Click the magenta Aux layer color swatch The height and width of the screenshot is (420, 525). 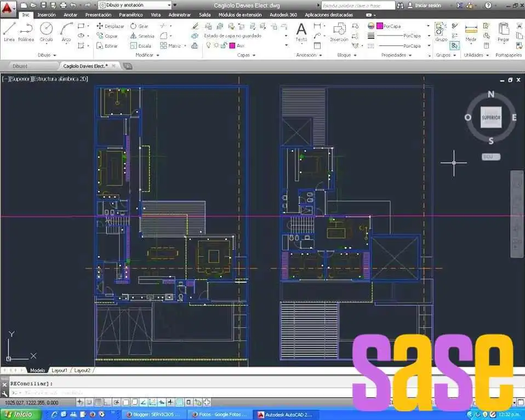point(232,45)
